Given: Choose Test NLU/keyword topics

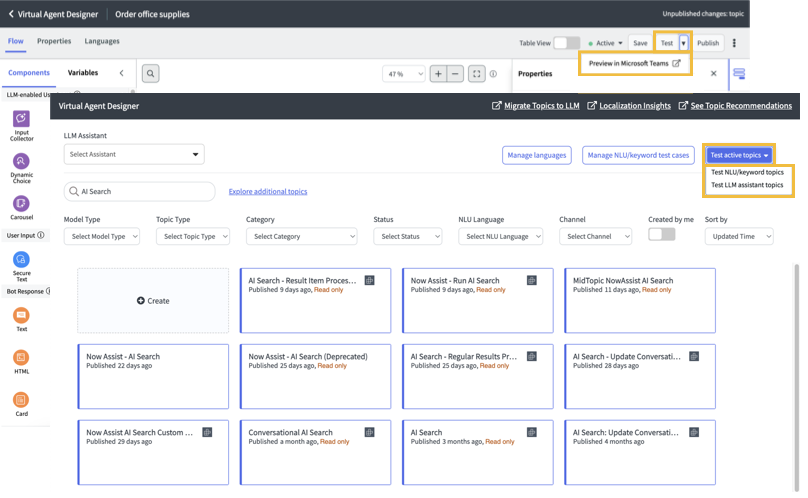Looking at the screenshot, I should coord(747,172).
